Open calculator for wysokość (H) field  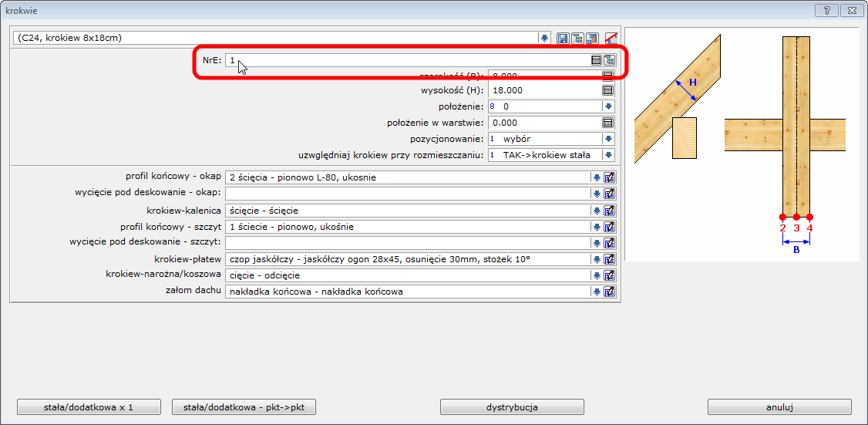pos(607,91)
